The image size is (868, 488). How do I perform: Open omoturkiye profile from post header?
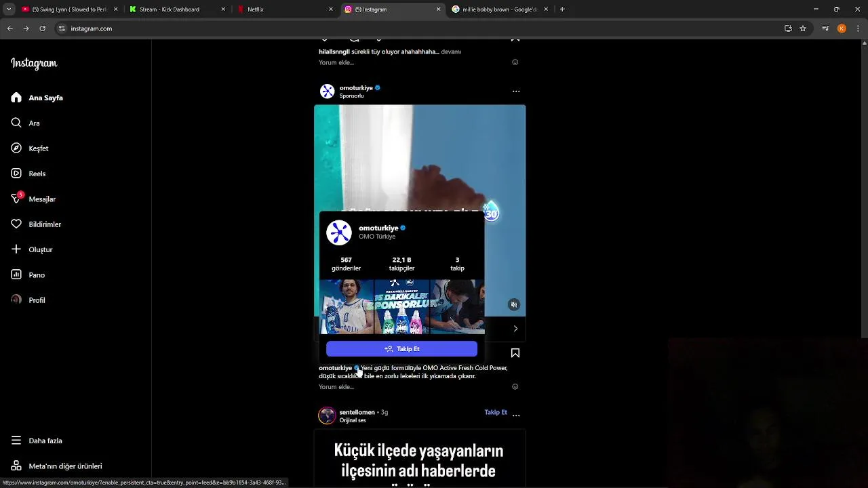(356, 88)
